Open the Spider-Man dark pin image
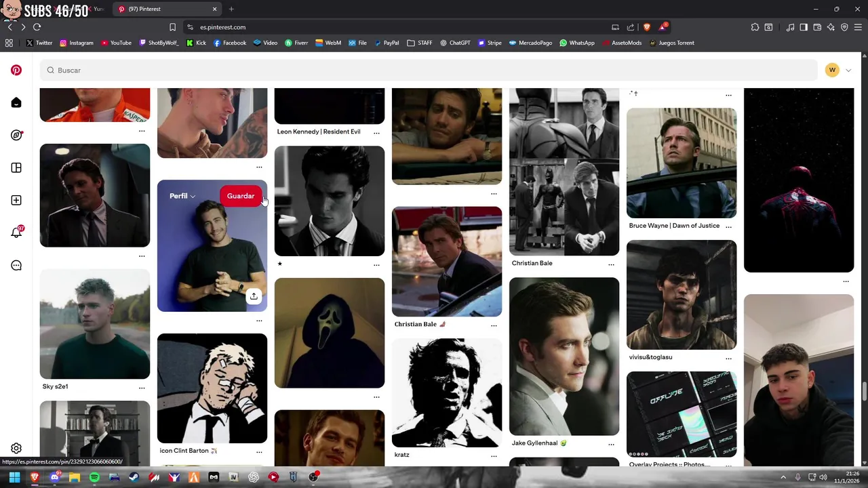 [x=799, y=180]
